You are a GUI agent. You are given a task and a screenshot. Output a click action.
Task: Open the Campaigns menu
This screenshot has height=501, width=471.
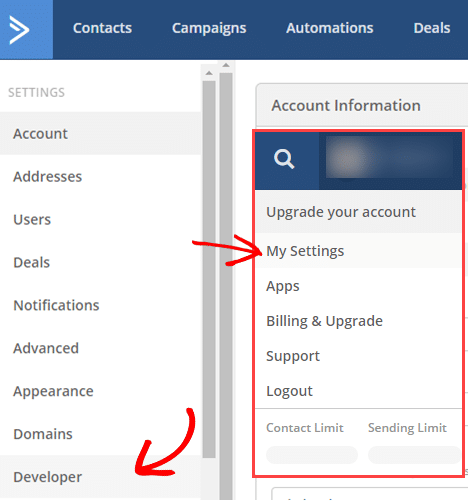tap(209, 29)
